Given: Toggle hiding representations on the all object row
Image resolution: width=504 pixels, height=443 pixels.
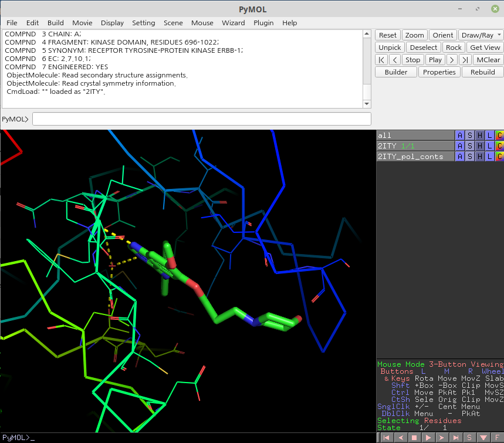Looking at the screenshot, I should [x=479, y=136].
